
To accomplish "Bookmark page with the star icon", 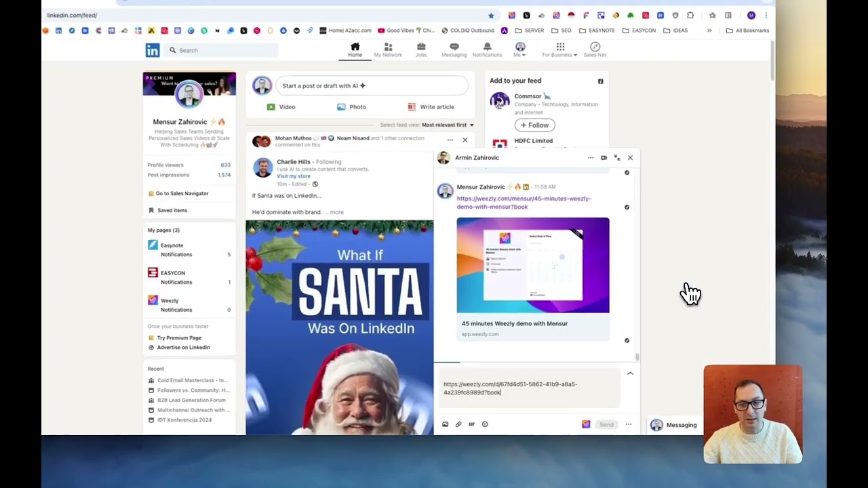I will point(491,16).
